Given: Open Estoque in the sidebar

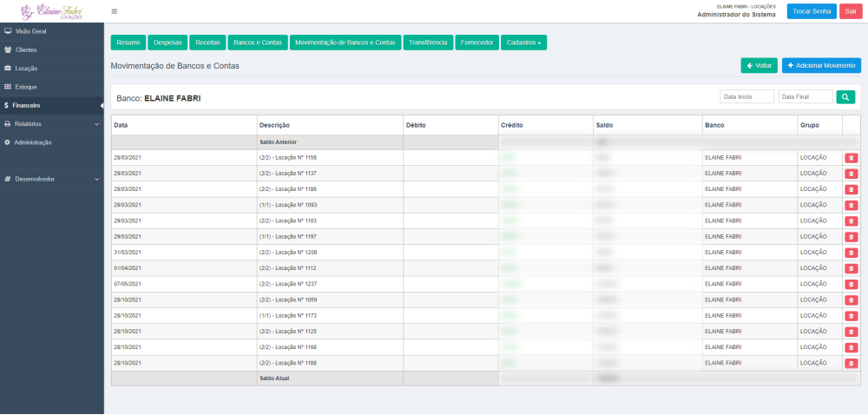Looking at the screenshot, I should (52, 87).
